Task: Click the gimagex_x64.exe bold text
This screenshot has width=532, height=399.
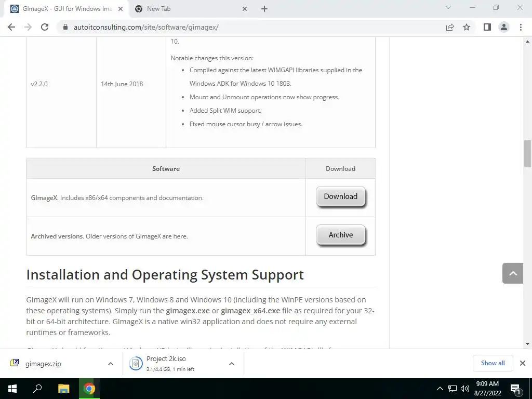Action: pyautogui.click(x=250, y=311)
